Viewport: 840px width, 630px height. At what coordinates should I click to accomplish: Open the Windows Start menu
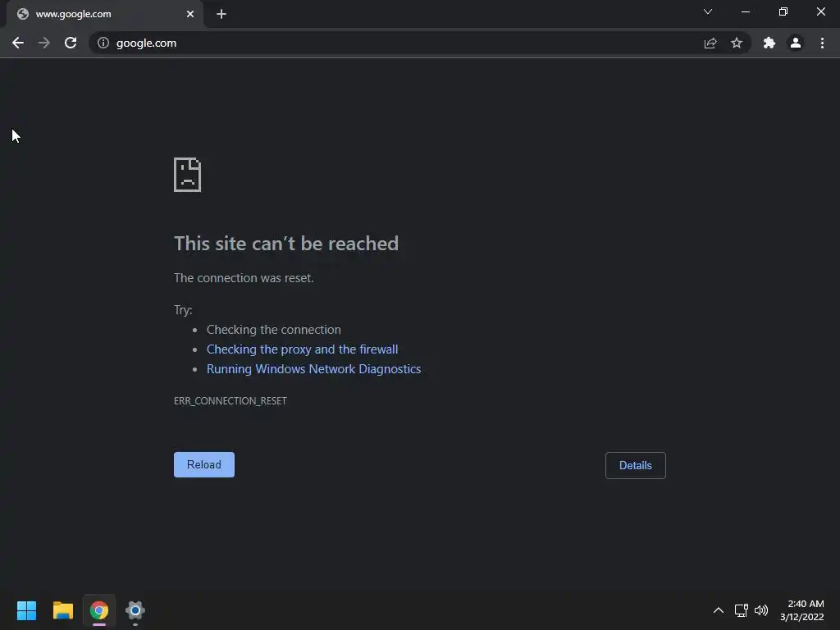coord(26,610)
